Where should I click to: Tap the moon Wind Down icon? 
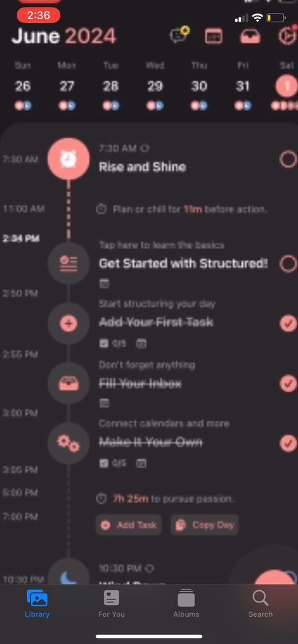click(x=68, y=573)
